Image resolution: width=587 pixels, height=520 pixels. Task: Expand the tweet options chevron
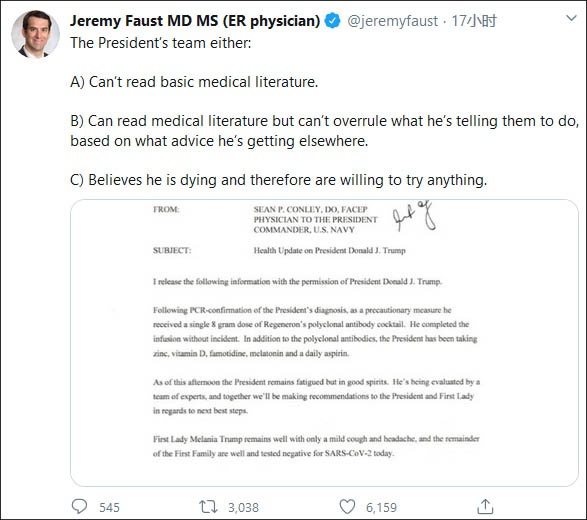coord(571,18)
